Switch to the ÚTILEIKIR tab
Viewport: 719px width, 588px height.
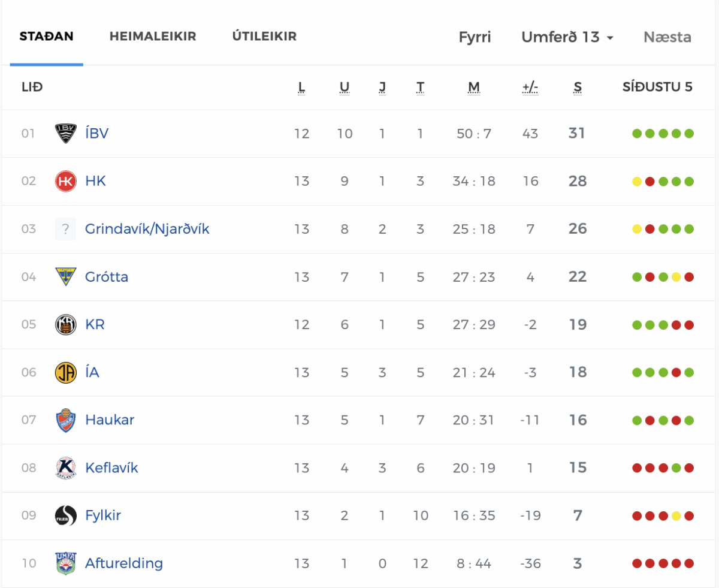[x=264, y=37]
